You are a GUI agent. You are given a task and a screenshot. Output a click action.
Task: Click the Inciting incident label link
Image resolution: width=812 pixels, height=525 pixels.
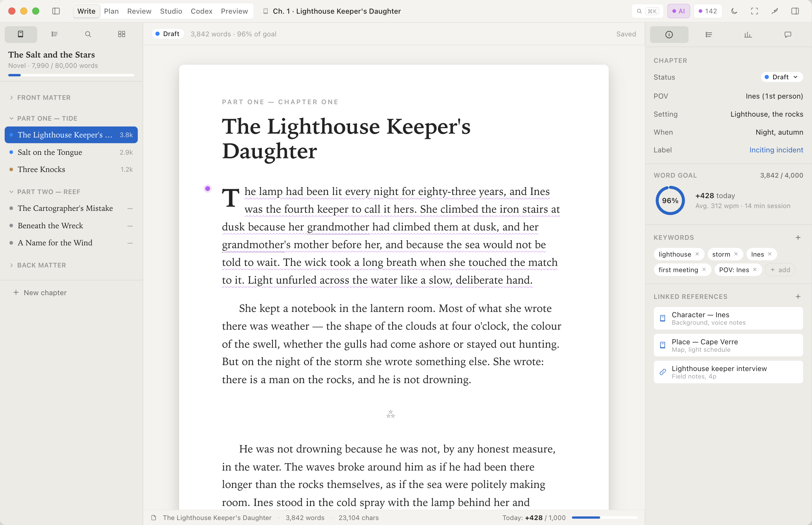pos(776,150)
